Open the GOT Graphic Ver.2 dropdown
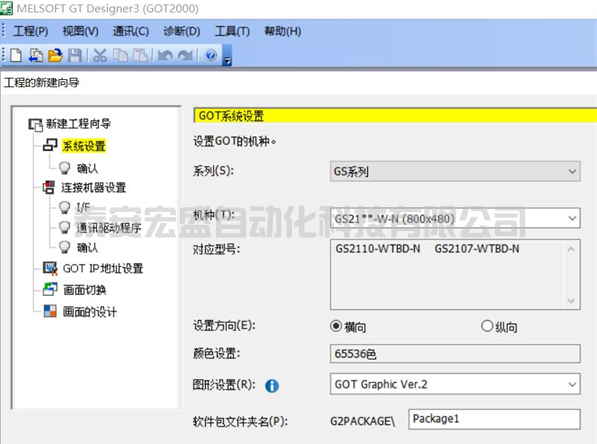The width and height of the screenshot is (597, 444). tap(455, 384)
